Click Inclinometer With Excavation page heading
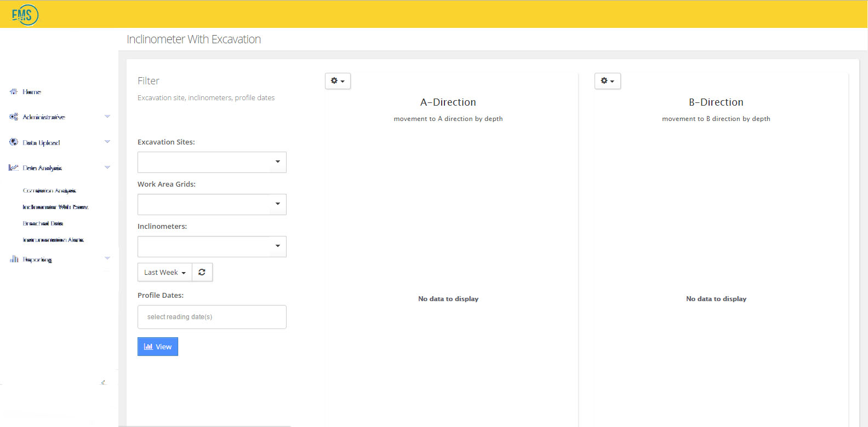 pos(194,39)
